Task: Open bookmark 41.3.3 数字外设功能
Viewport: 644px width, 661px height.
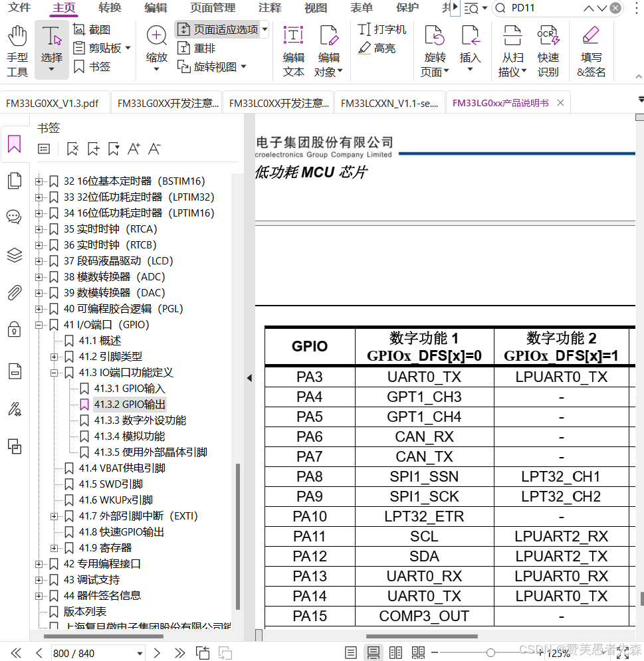Action: (x=140, y=421)
